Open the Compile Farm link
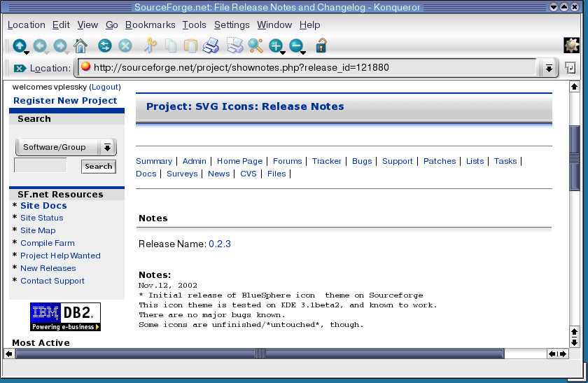Viewport: 588px width, 383px height. coord(48,243)
